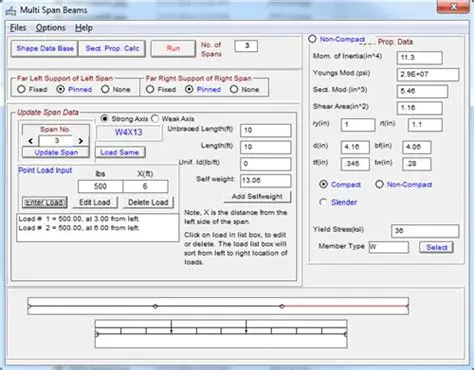Edit the Yield Stress(ksi) field

click(425, 231)
